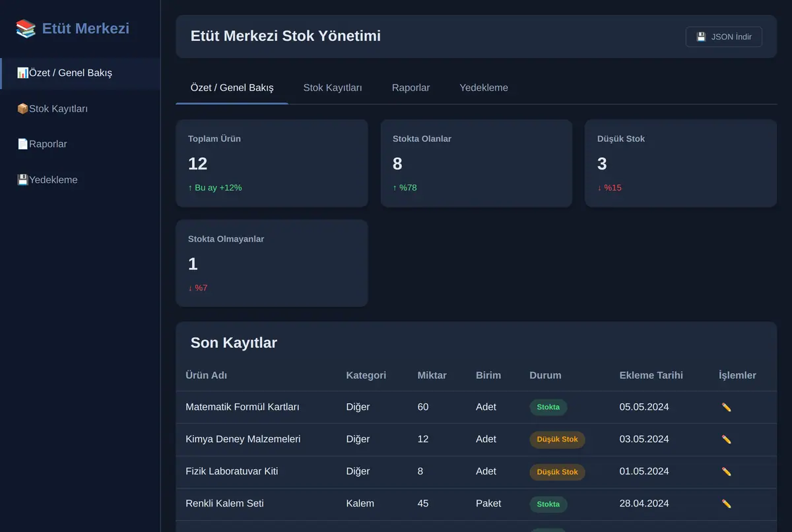Click the chart icon next to Özet / Genel Bakış

(x=22, y=73)
